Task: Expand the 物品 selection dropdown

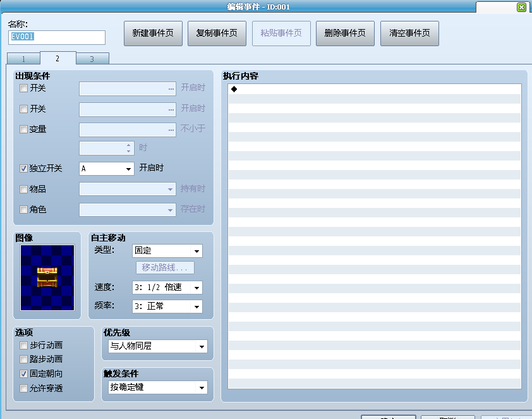Action: tap(128, 189)
